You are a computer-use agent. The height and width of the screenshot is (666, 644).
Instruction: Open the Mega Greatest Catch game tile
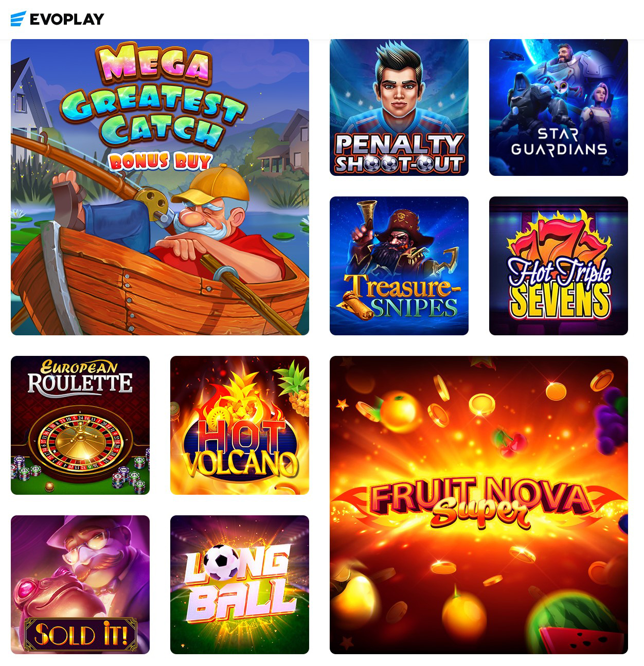pyautogui.click(x=160, y=187)
